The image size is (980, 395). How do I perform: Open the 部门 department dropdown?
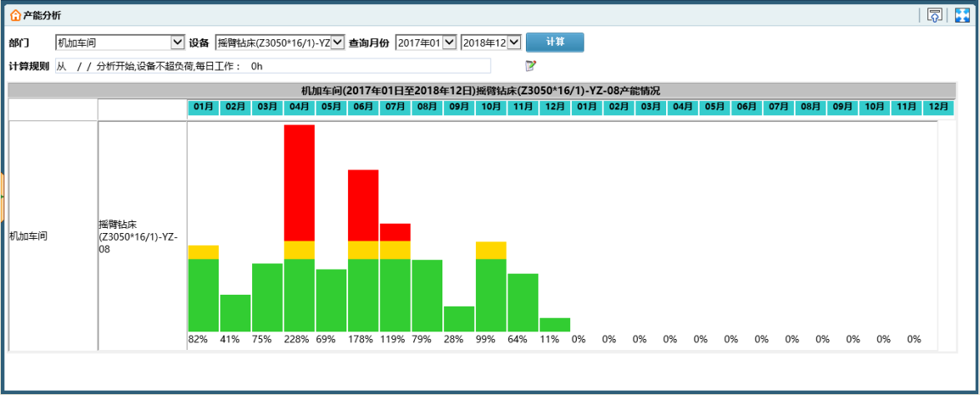point(119,43)
